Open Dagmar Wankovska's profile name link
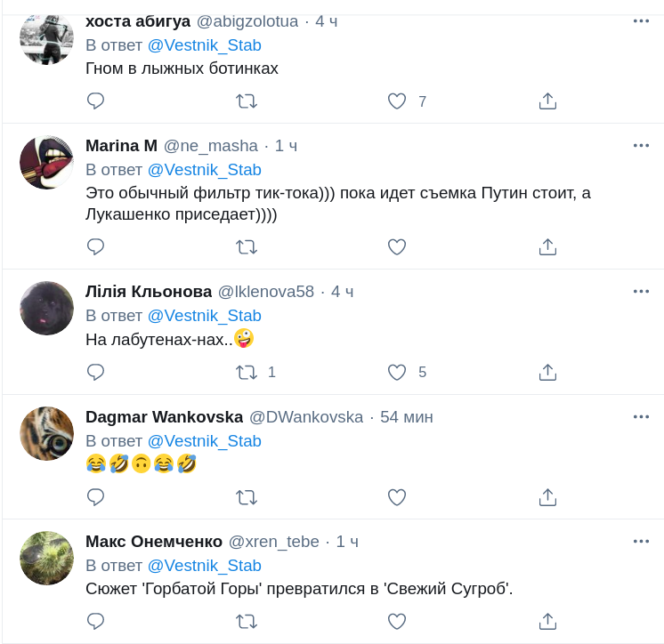The image size is (664, 644). 164,417
